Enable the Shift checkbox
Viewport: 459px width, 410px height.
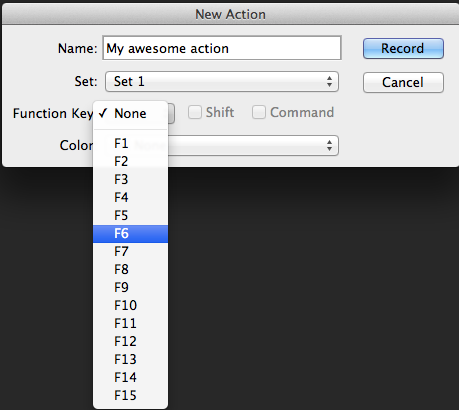click(x=195, y=112)
